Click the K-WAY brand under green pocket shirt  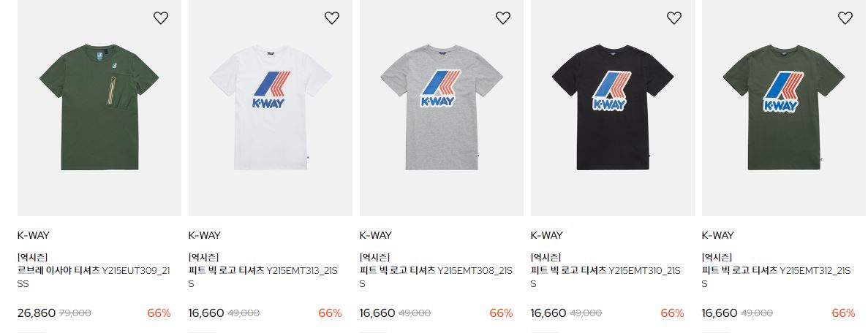pos(33,235)
